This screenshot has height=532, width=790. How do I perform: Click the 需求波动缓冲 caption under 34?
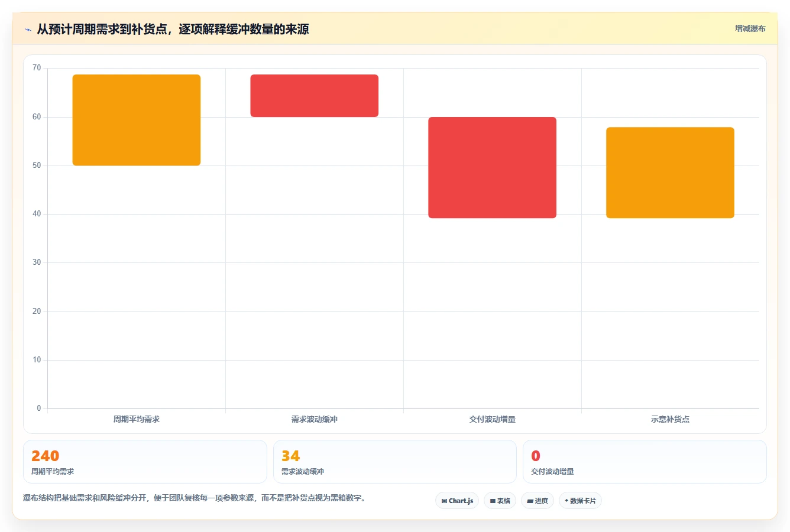pos(303,472)
